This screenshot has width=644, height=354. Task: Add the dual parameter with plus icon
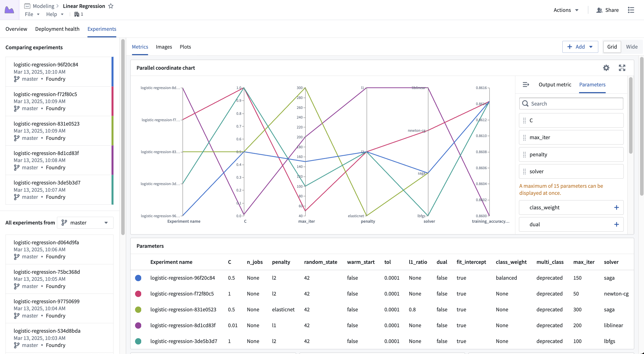pos(617,224)
